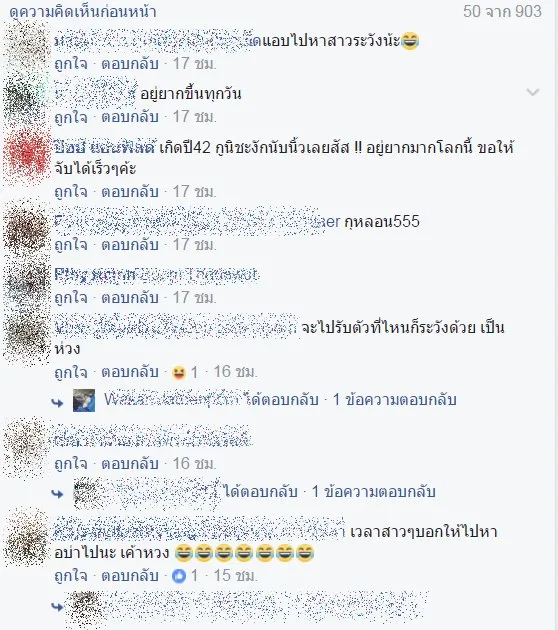This screenshot has width=558, height=630.
Task: Open the chevron menu on second comment
Action: click(533, 92)
